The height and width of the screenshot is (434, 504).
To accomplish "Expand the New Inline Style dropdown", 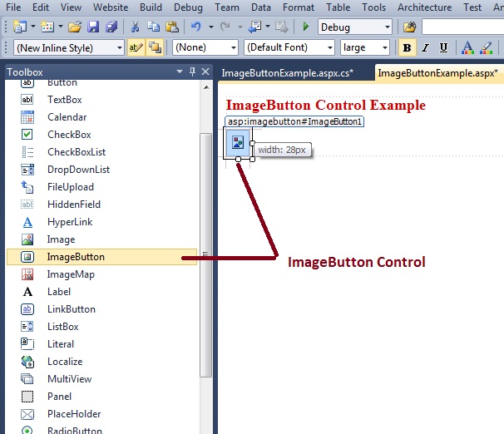I will 68,48.
